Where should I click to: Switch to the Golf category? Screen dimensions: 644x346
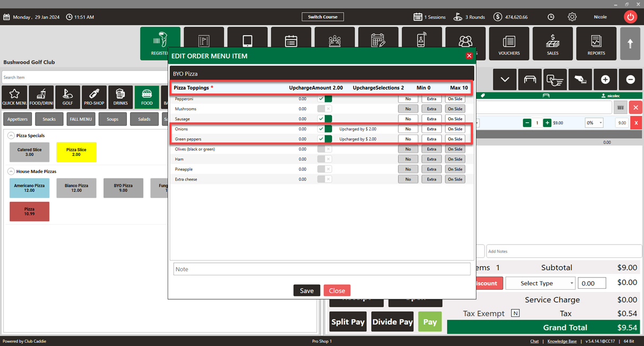coord(68,97)
